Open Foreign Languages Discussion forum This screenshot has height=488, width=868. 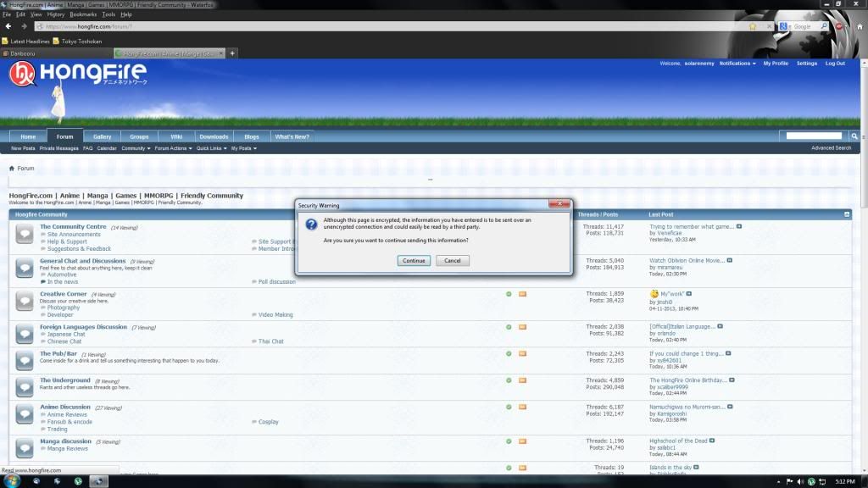(84, 327)
